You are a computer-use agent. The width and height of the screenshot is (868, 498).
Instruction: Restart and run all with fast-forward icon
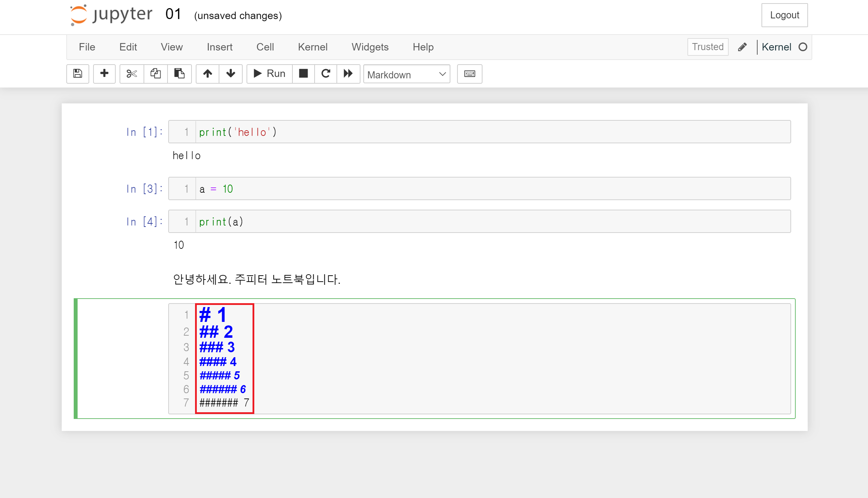348,73
